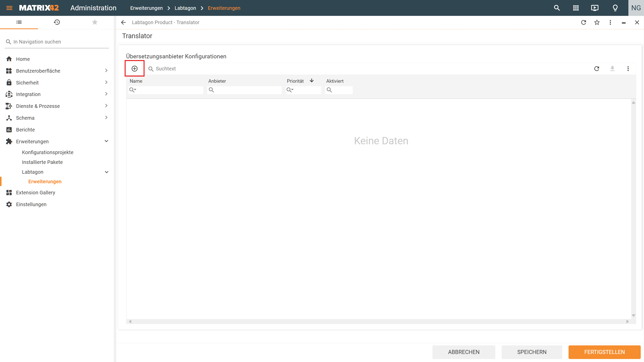The image size is (644, 362).
Task: Open Extension Gallery
Action: point(35,193)
